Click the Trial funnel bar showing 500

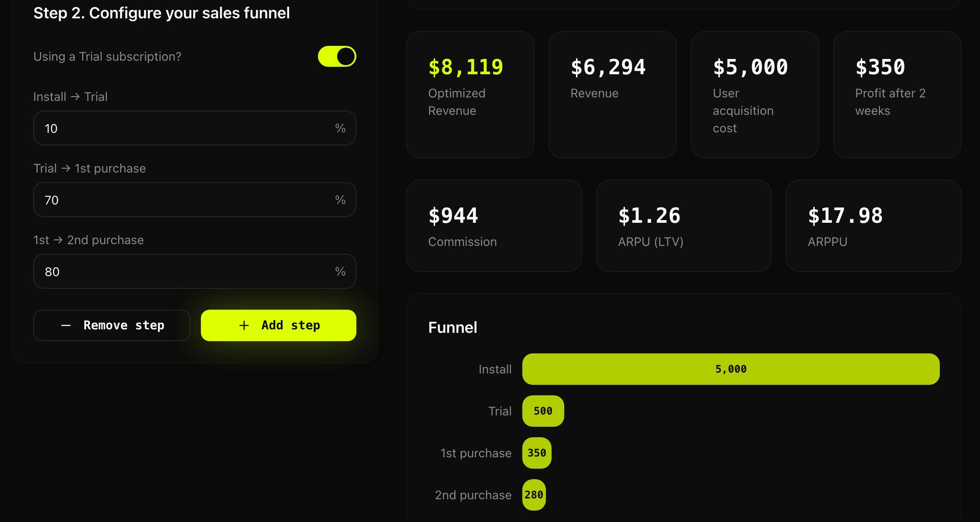pyautogui.click(x=543, y=411)
